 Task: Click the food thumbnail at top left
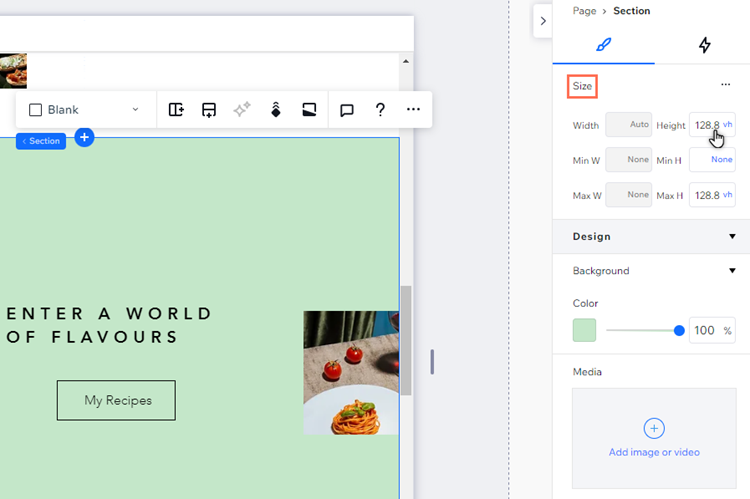pyautogui.click(x=13, y=71)
